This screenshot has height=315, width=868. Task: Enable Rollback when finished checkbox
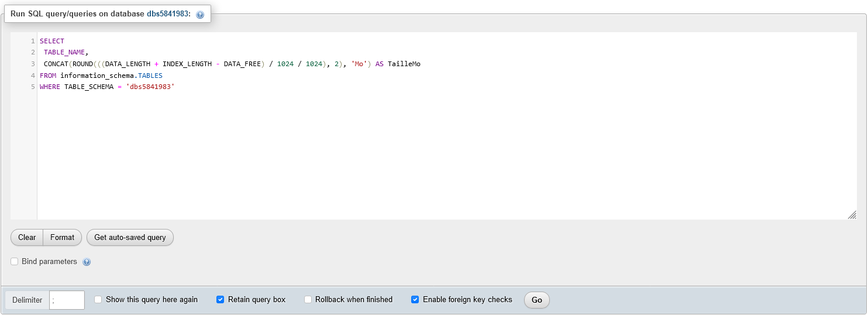coord(308,300)
